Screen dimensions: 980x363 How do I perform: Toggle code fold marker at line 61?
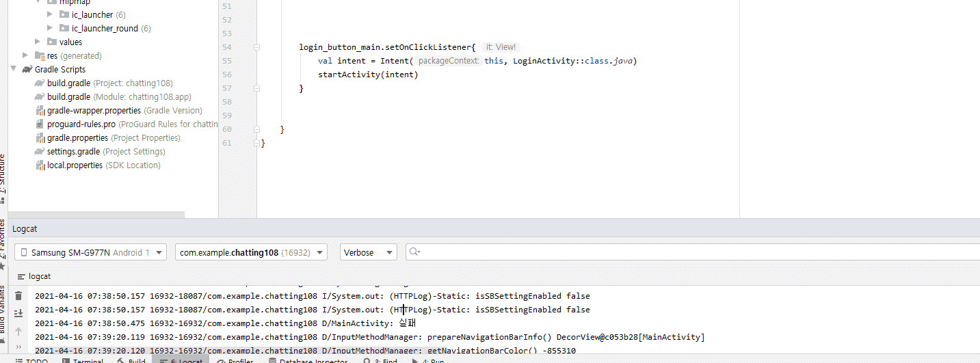pos(256,143)
